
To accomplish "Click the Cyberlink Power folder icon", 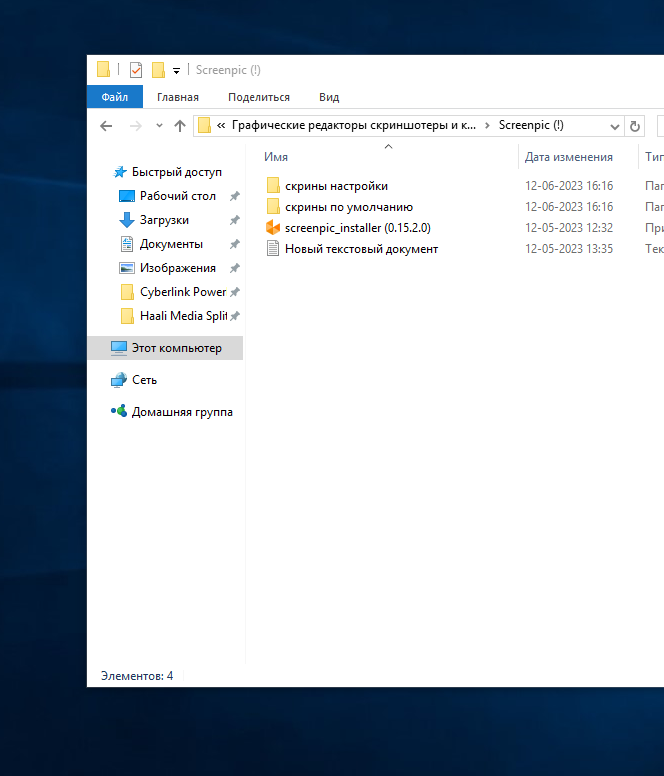I will (127, 292).
